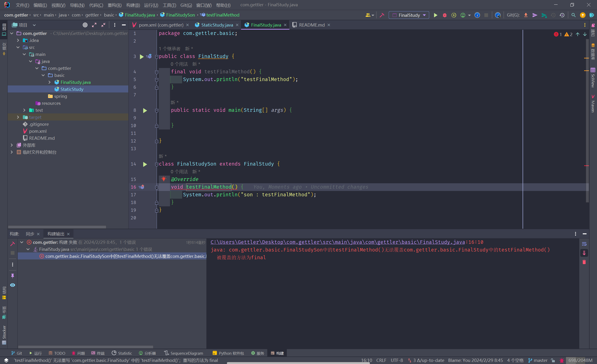The image size is (597, 364).
Task: Start debugging with the bug icon
Action: 444,15
